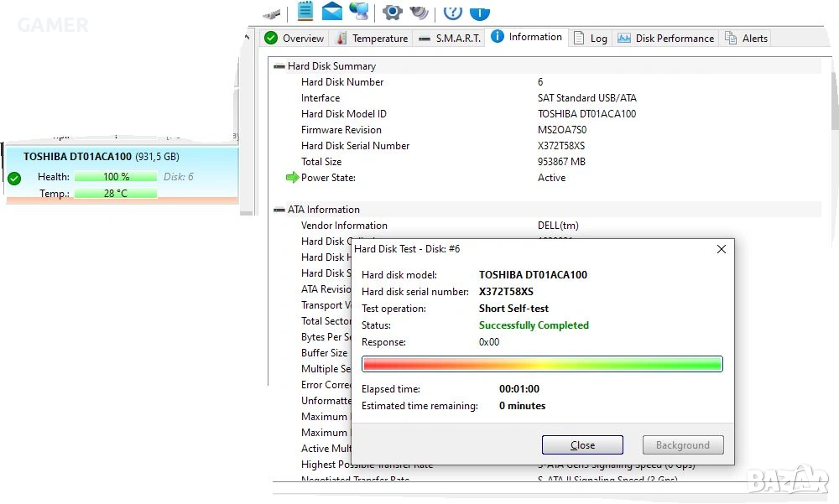
Task: Collapse the ATA Information section
Action: (x=279, y=210)
